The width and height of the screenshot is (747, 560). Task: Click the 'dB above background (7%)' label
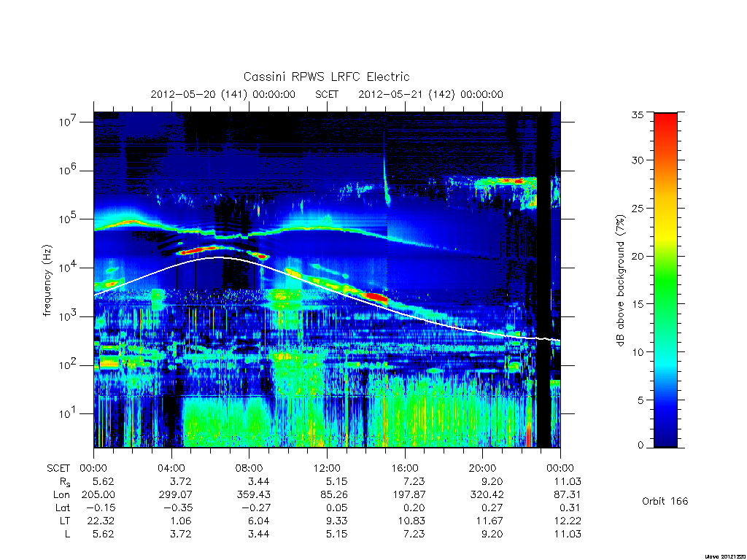[620, 280]
